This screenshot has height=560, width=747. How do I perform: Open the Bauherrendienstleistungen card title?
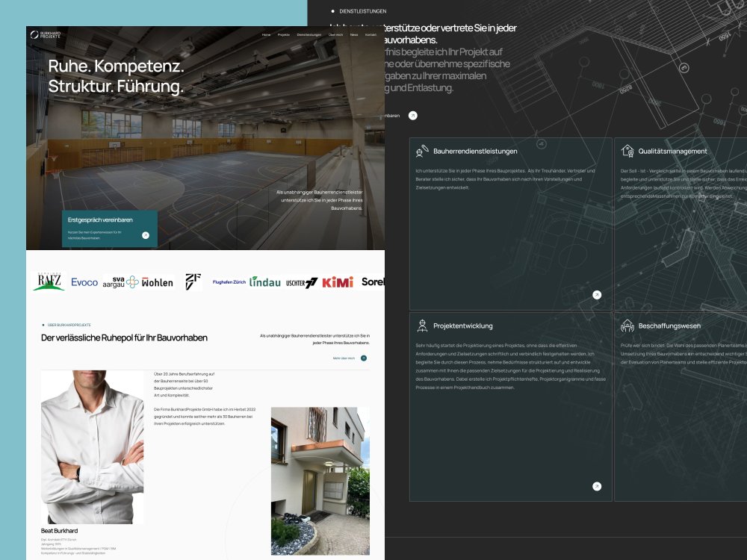[475, 151]
